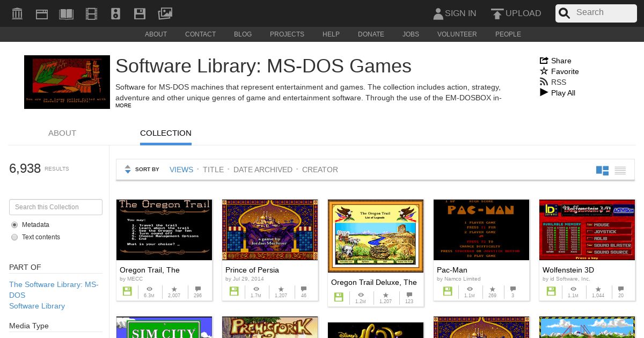Select the Metadata radio button

click(x=14, y=225)
